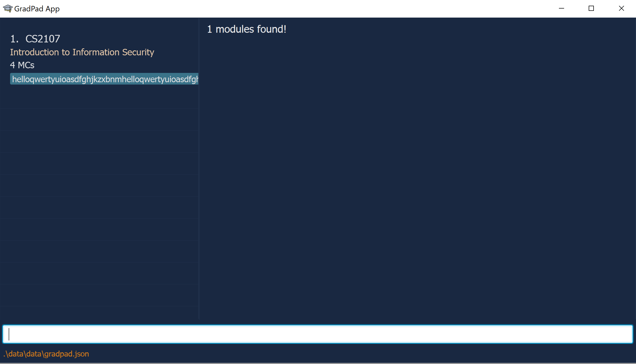Viewport: 636px width, 364px height.
Task: Minimize the GradPad App window
Action: [x=561, y=9]
